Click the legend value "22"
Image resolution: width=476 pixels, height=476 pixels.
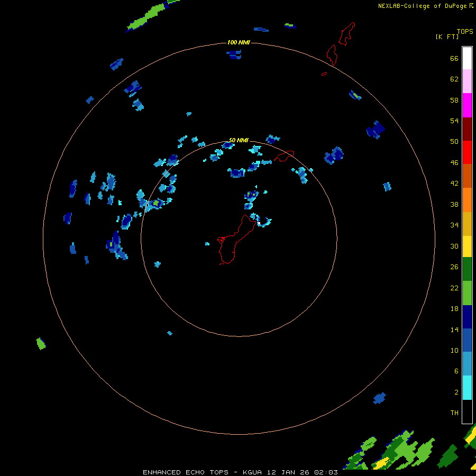[454, 288]
